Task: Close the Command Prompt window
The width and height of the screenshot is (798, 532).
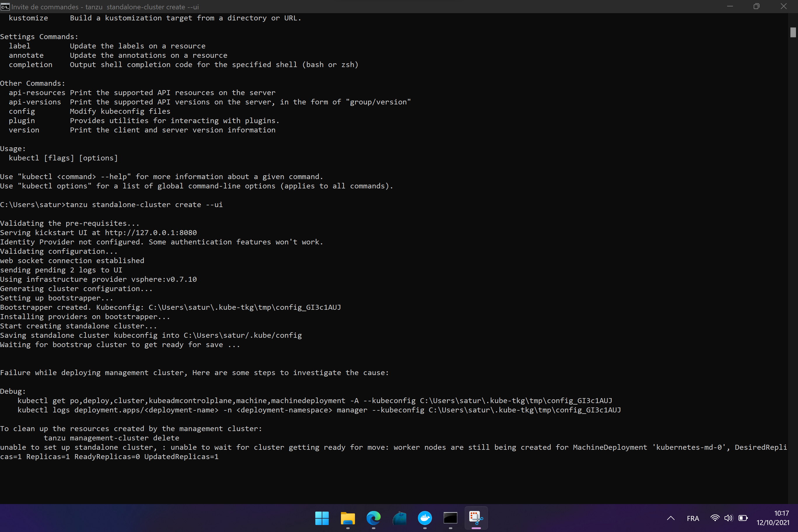Action: tap(783, 6)
